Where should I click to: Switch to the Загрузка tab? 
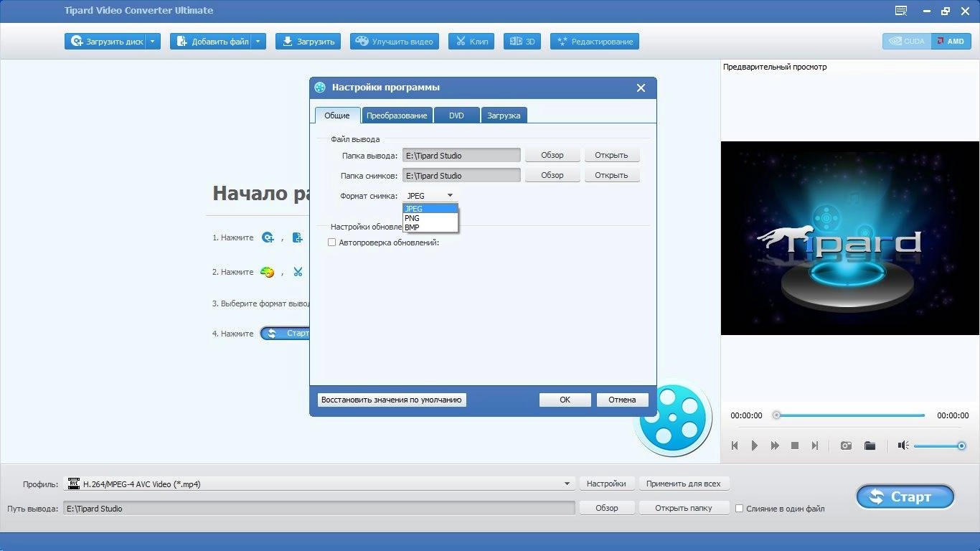click(x=504, y=115)
